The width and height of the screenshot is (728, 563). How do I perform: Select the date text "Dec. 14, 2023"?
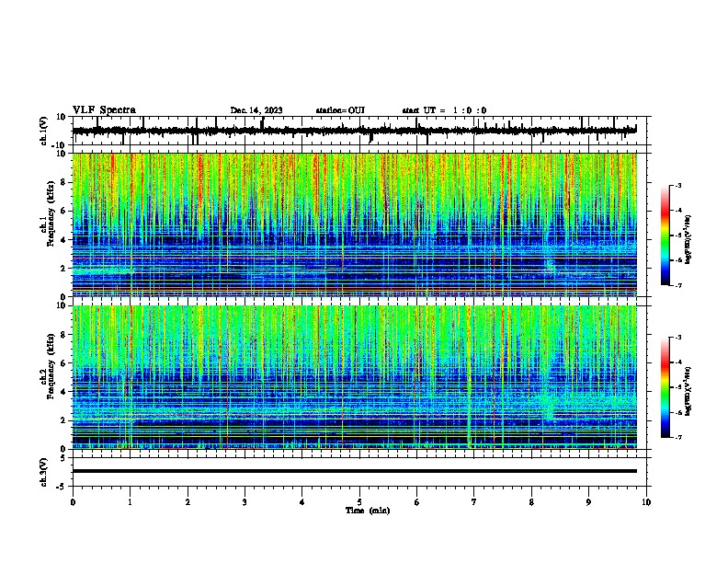[x=256, y=110]
